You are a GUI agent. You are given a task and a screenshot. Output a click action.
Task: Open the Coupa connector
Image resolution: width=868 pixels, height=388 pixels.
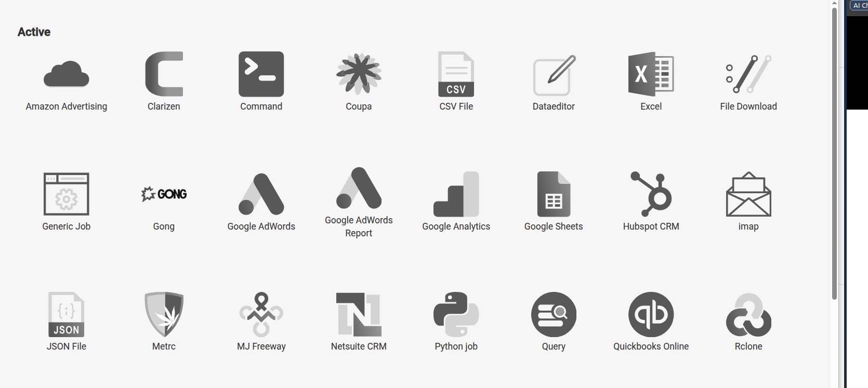359,74
